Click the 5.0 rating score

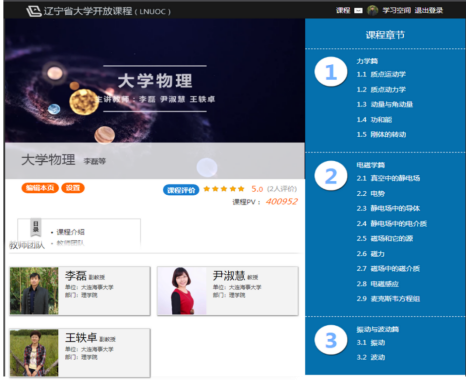257,189
